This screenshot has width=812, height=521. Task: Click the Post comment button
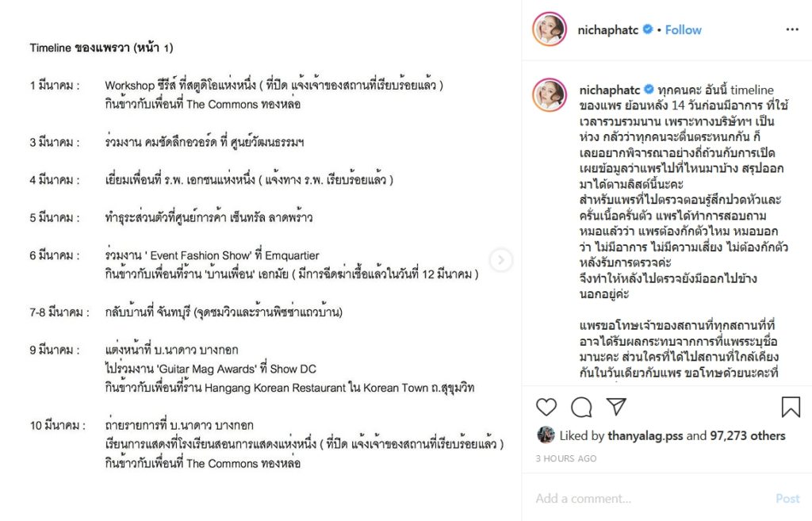[x=787, y=498]
